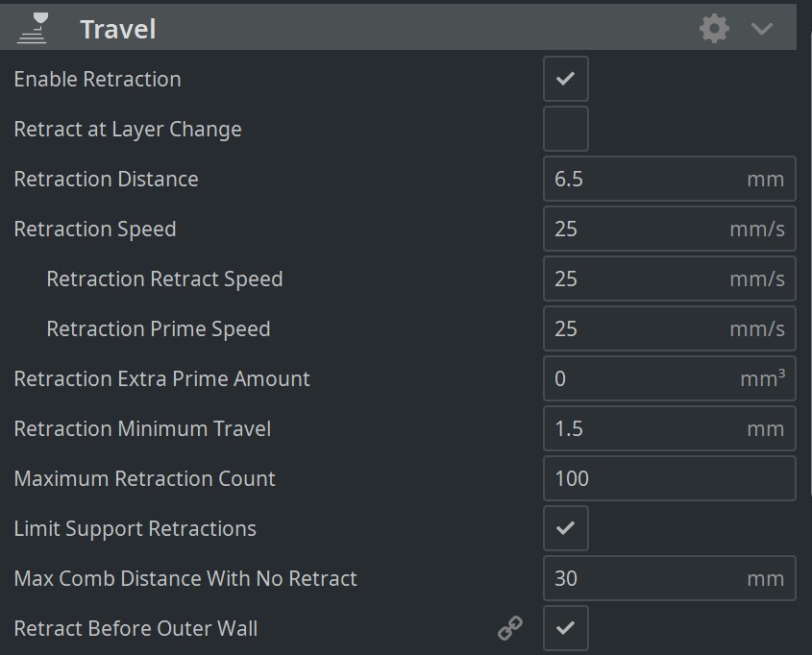This screenshot has width=812, height=655.
Task: Click the Retraction Speed input field
Action: click(669, 229)
